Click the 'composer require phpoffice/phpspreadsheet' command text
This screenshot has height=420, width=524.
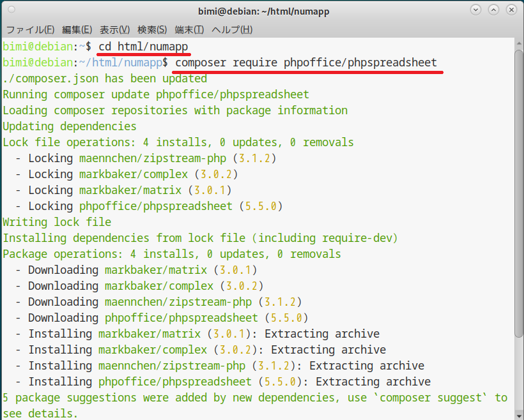click(306, 63)
